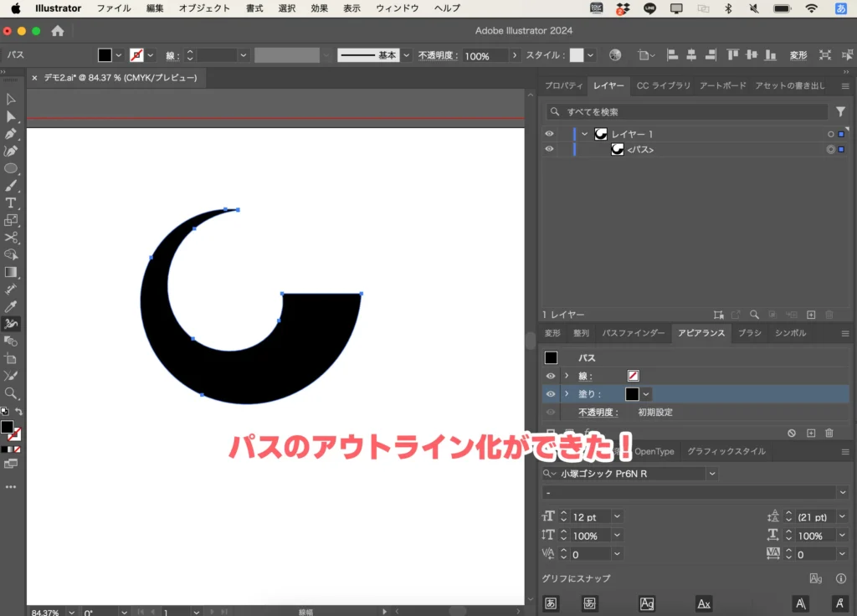Open the 小塚ゴシック font family dropdown
Viewport: 857px width, 616px height.
point(712,474)
